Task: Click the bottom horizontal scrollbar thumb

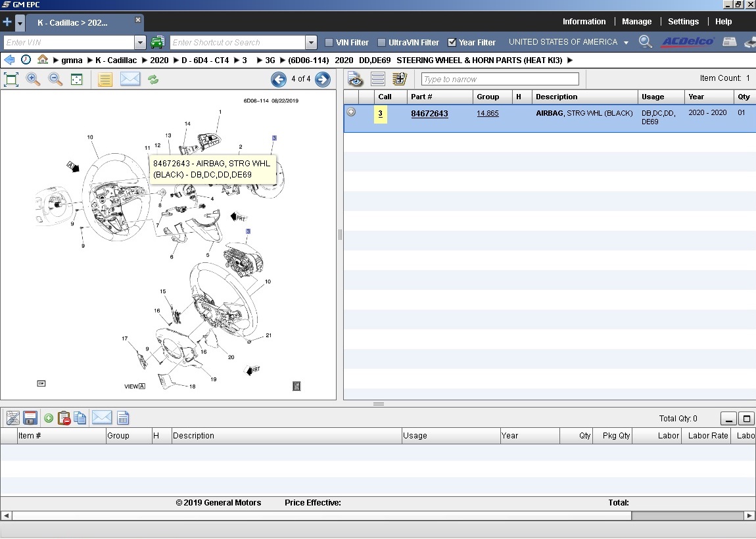Action: click(x=687, y=516)
